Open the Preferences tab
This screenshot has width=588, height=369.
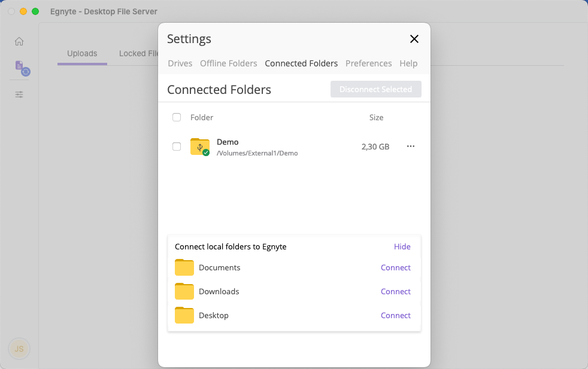369,63
